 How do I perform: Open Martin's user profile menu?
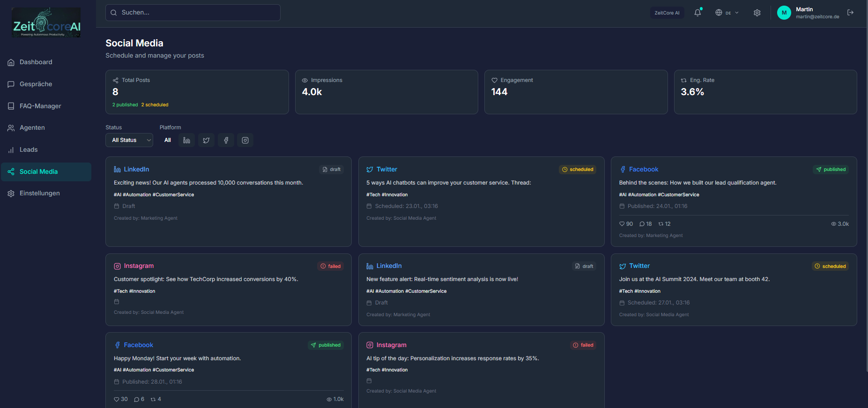(x=808, y=13)
